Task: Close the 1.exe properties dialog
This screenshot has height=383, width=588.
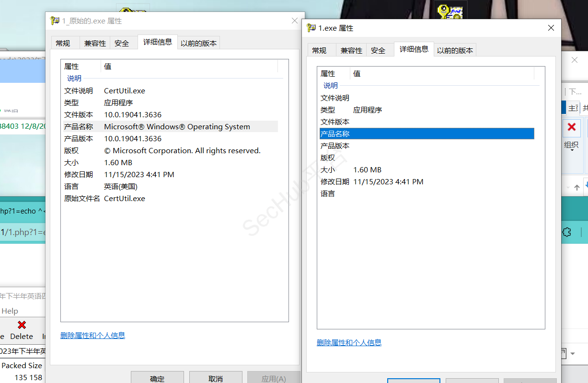Action: click(551, 28)
